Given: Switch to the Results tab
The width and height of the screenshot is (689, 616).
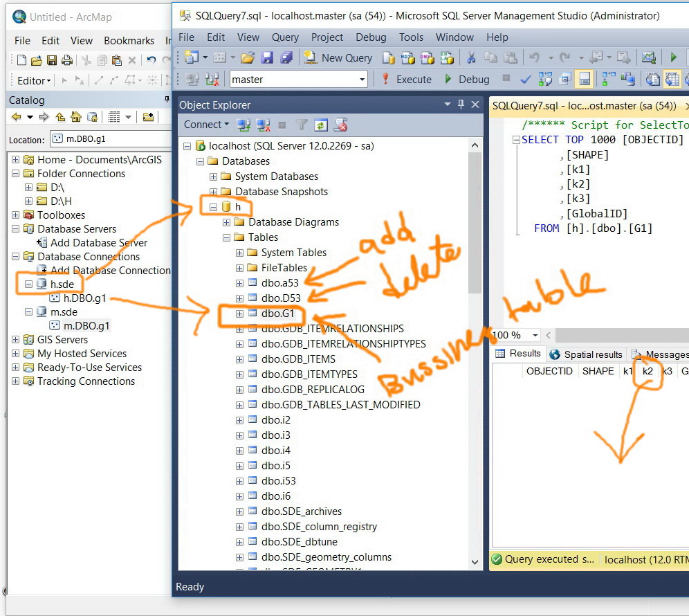Looking at the screenshot, I should click(519, 354).
